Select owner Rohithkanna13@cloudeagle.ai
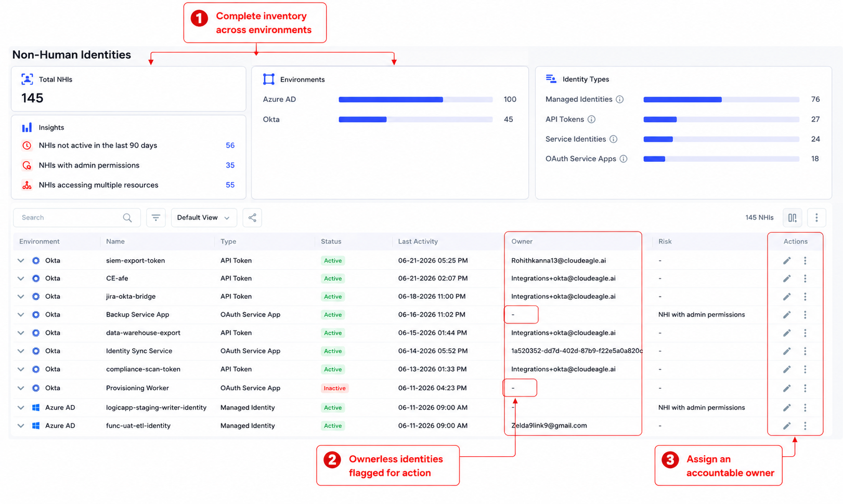The width and height of the screenshot is (843, 504). pyautogui.click(x=559, y=261)
